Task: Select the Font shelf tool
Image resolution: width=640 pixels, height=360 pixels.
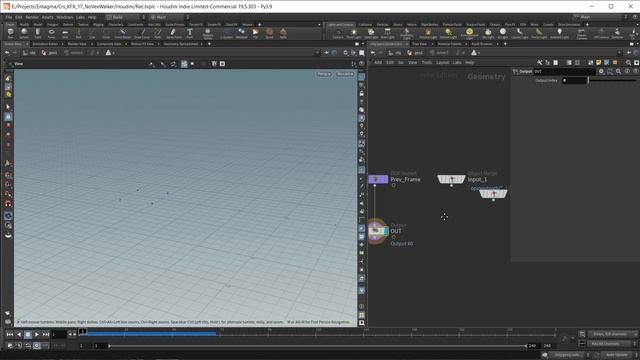Action: click(189, 33)
